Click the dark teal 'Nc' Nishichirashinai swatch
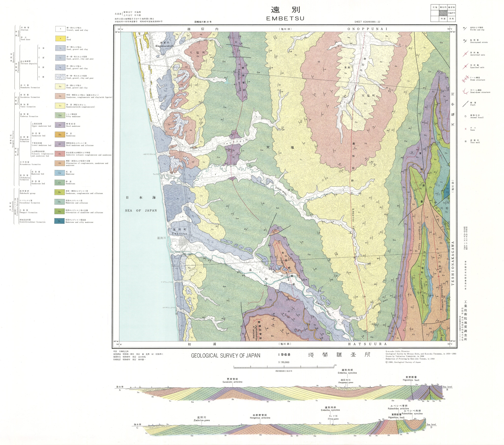Screen dimensions: 504x445 (59, 221)
